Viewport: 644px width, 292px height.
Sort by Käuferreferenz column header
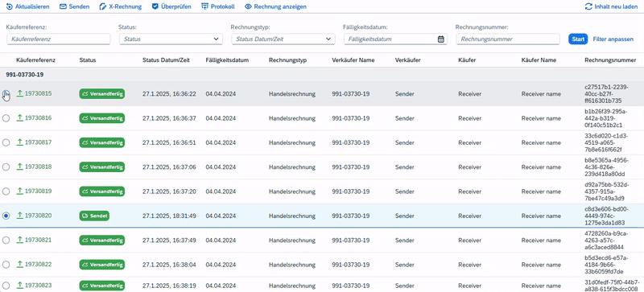pos(35,60)
